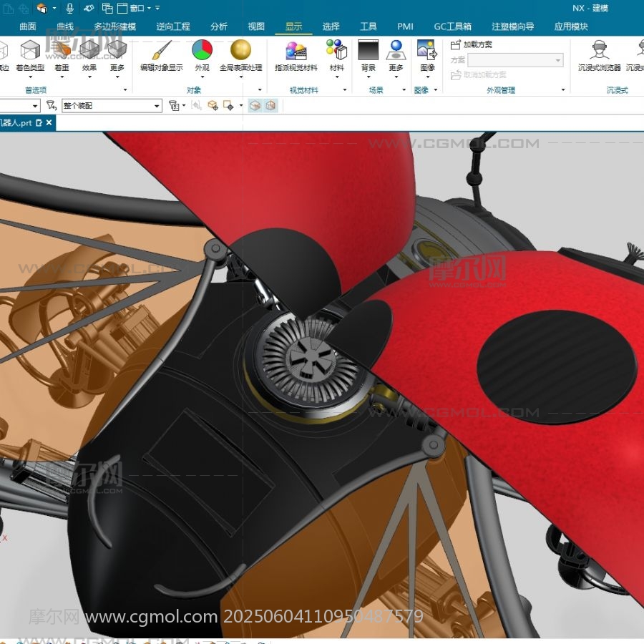This screenshot has width=644, height=644.
Task: Open 指派视觉材料 tool
Action: 296,51
